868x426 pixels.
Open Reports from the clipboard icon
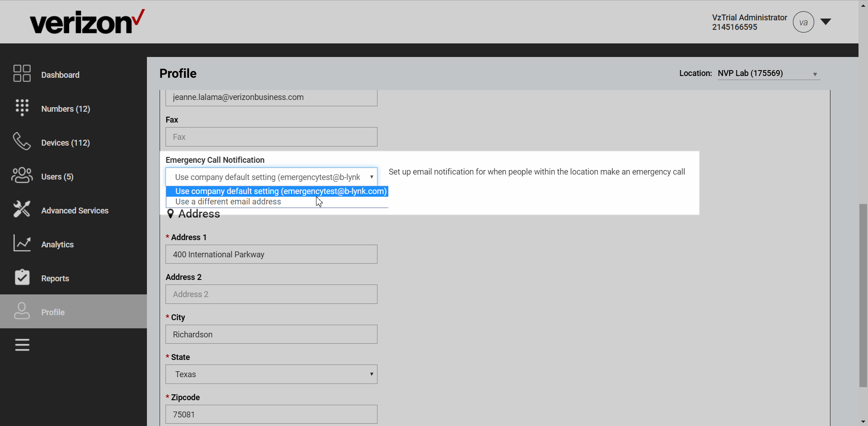tap(22, 277)
